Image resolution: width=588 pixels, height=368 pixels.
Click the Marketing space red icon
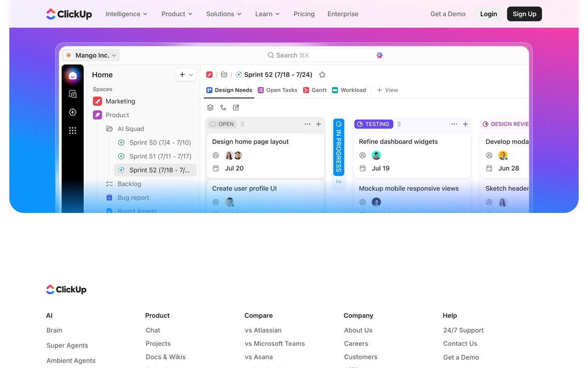[x=97, y=101]
